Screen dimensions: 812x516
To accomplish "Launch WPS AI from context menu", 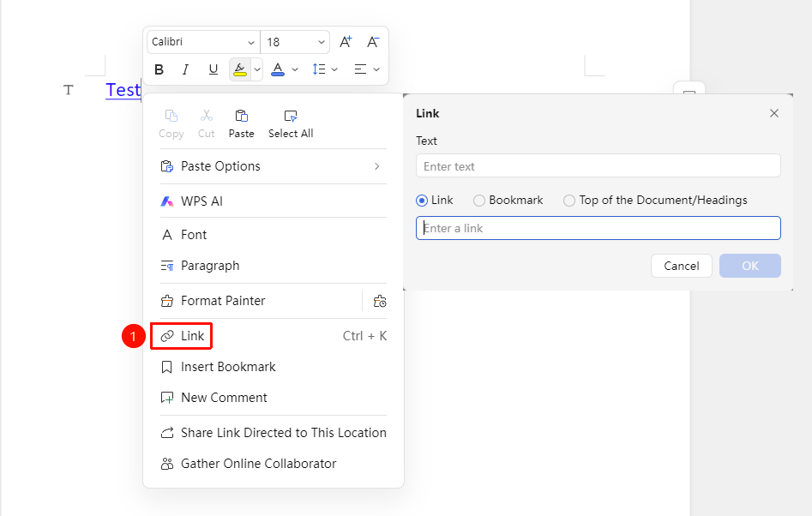I will (x=273, y=201).
